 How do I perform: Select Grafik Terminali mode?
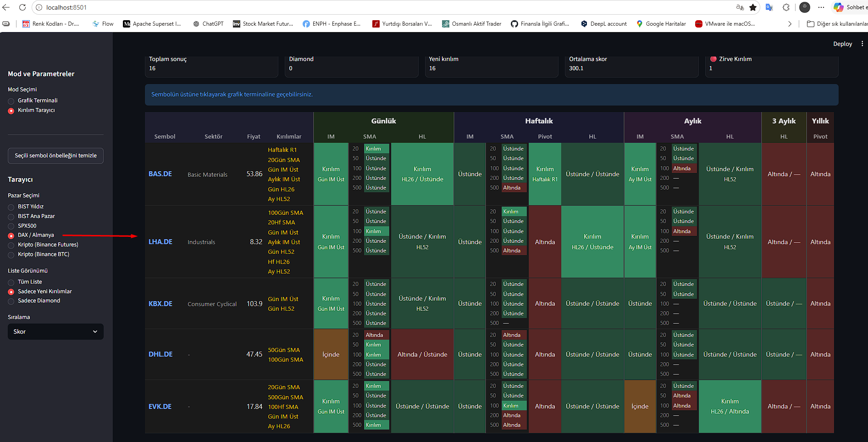[x=33, y=101]
